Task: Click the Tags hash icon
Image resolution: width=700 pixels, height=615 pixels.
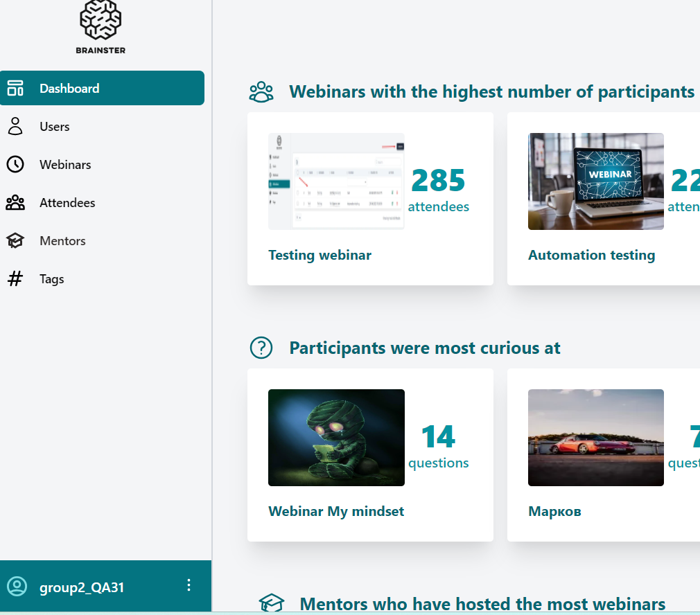Action: click(x=15, y=279)
